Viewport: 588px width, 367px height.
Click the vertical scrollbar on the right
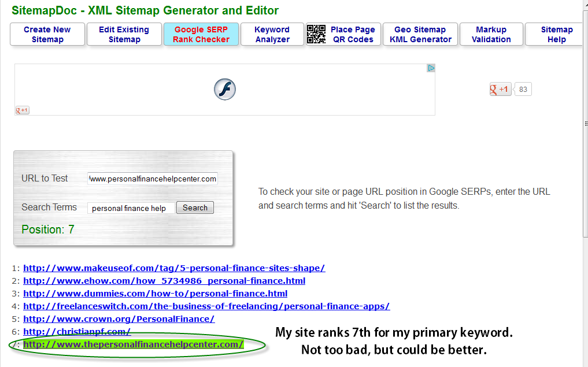coord(585,124)
